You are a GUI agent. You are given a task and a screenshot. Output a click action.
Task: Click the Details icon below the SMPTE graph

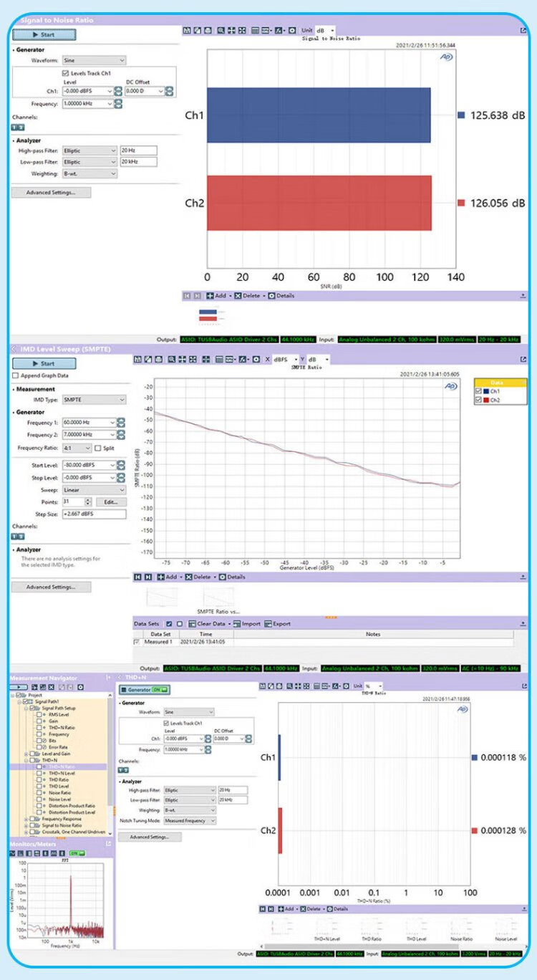[x=223, y=577]
